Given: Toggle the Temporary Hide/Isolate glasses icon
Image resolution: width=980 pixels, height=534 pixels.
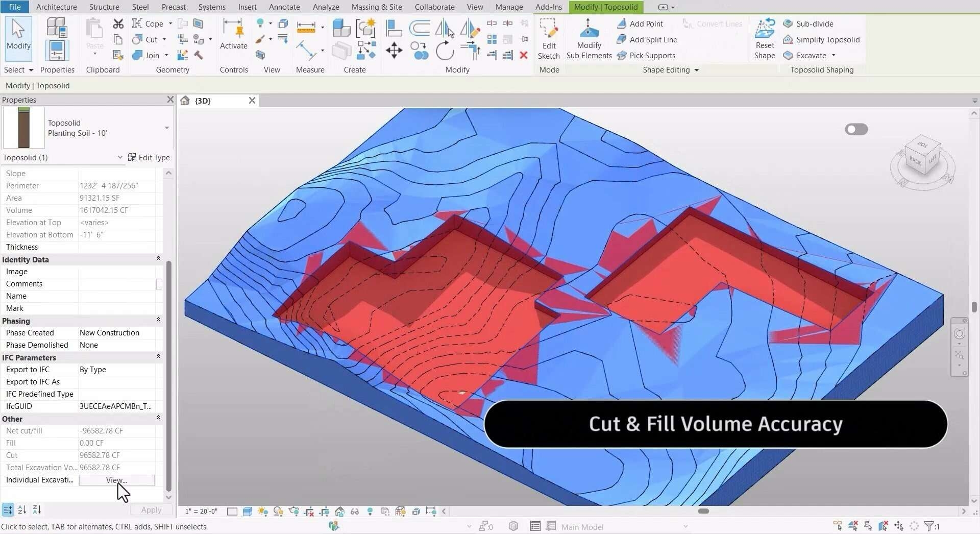Looking at the screenshot, I should point(355,511).
